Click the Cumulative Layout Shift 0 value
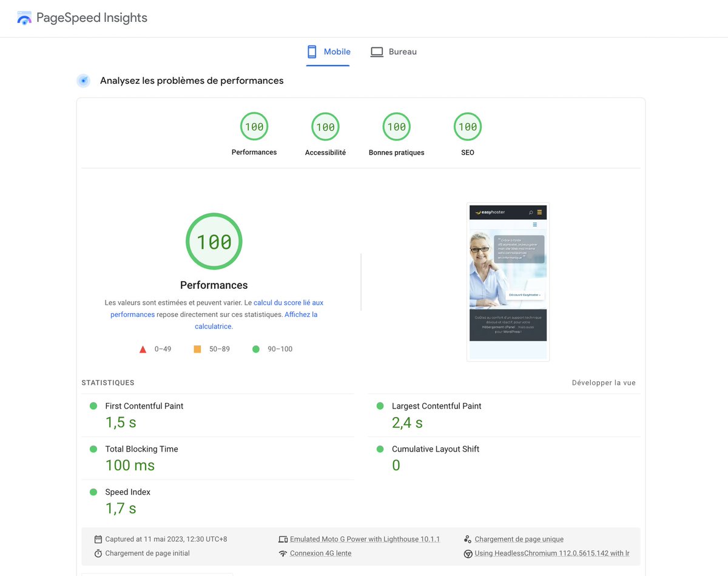This screenshot has width=728, height=576. [396, 466]
